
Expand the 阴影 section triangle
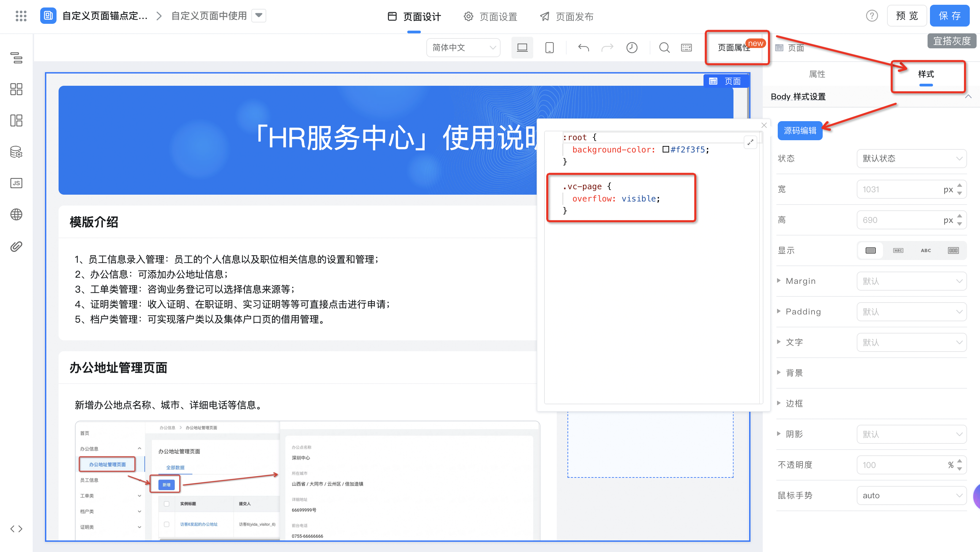pos(779,434)
